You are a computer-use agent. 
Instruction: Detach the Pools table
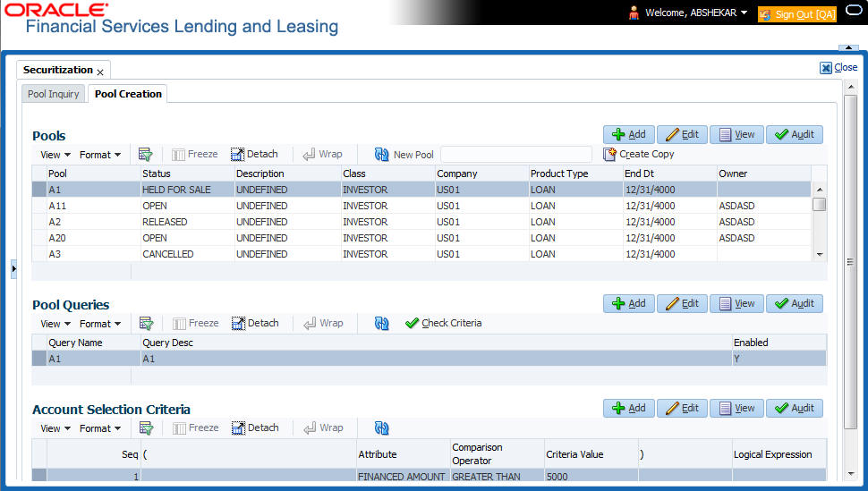pos(255,155)
